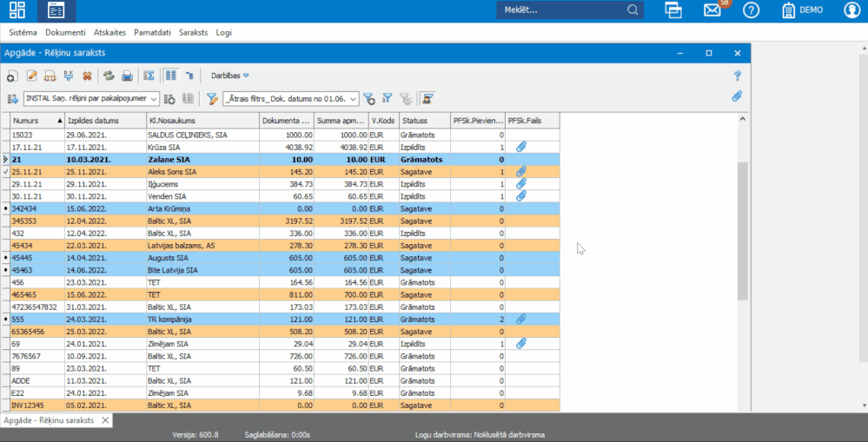The height and width of the screenshot is (442, 868).
Task: Expand the Darbības dropdown
Action: (x=229, y=76)
